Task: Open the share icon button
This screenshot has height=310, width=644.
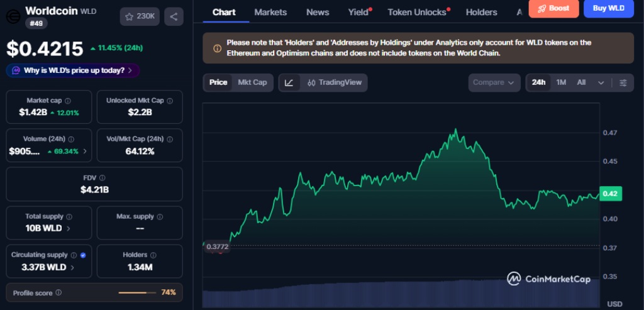Action: (x=174, y=16)
